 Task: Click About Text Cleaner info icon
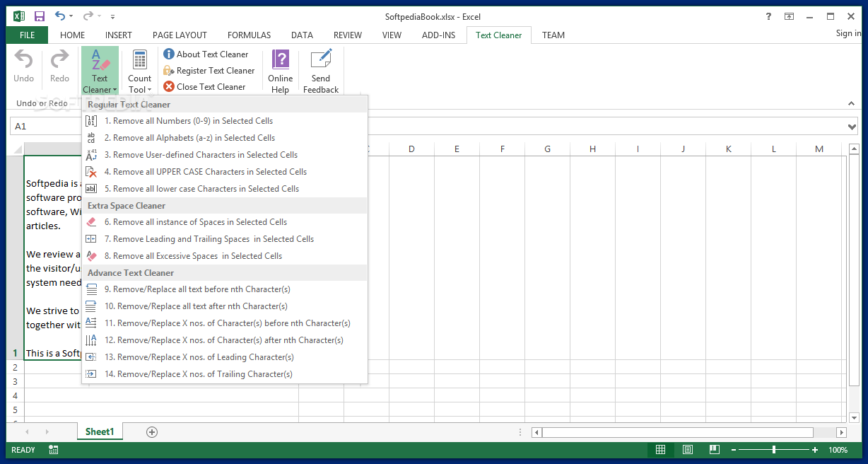[169, 54]
